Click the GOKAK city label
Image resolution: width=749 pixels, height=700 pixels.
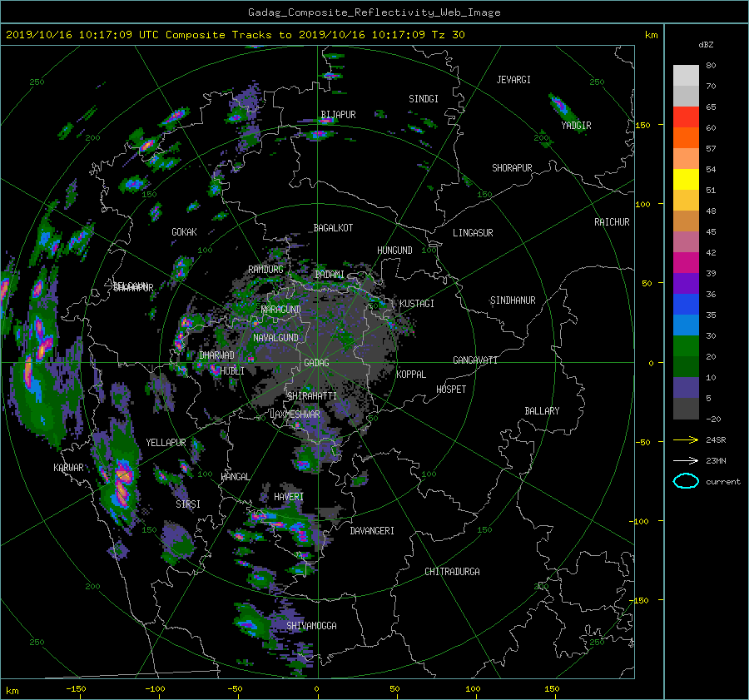(x=184, y=232)
